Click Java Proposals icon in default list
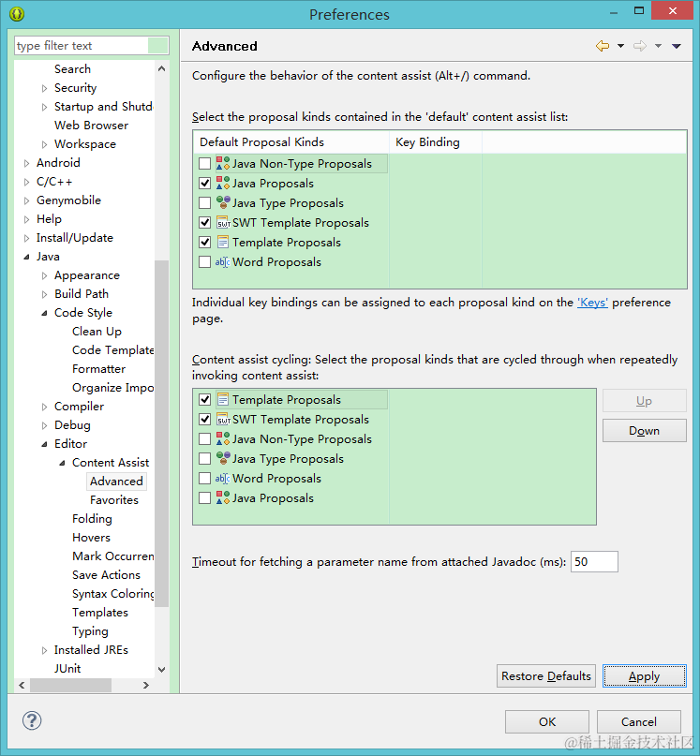The width and height of the screenshot is (700, 756). tap(223, 184)
